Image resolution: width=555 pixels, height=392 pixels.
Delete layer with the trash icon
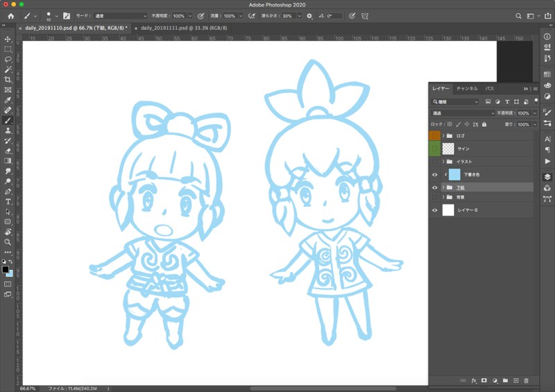527,381
